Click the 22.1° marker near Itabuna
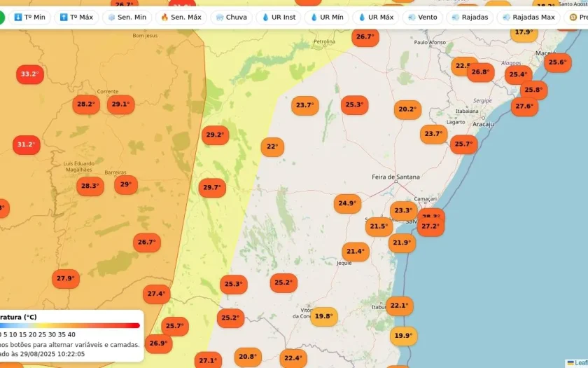The height and width of the screenshot is (368, 588). coord(400,306)
